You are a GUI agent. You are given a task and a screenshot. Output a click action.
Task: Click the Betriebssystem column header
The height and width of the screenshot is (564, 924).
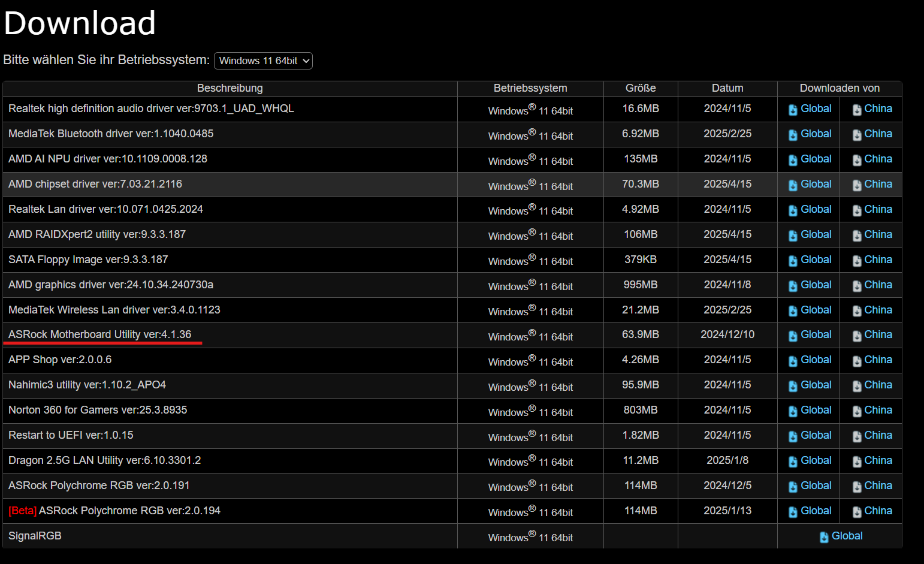pos(530,88)
